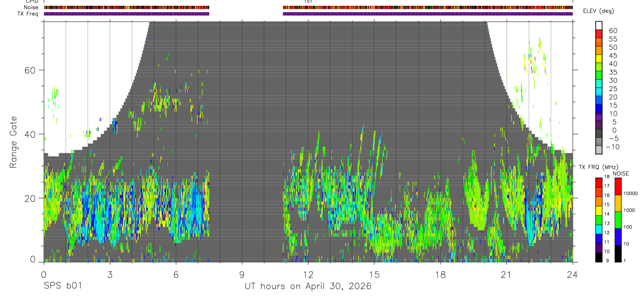Image resolution: width=644 pixels, height=297 pixels.
Task: Select the 9 label on TX frequency legend
Action: click(x=607, y=260)
